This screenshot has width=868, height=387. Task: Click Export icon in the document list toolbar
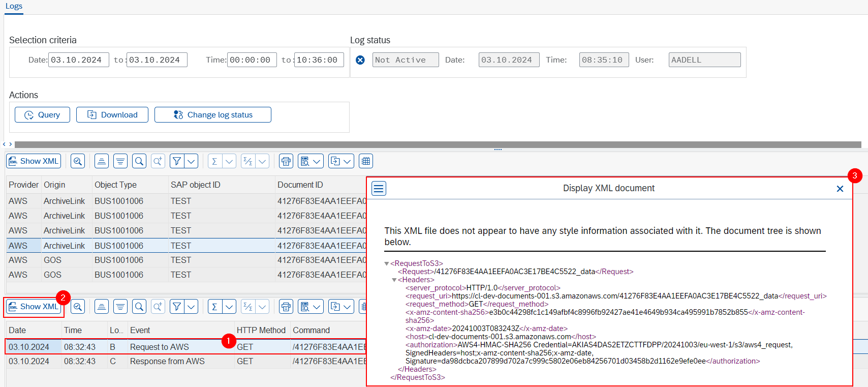pos(335,161)
